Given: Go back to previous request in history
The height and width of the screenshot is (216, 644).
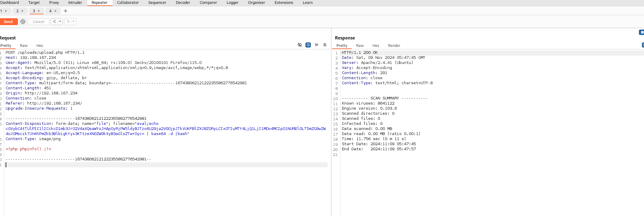Looking at the screenshot, I should click(55, 22).
